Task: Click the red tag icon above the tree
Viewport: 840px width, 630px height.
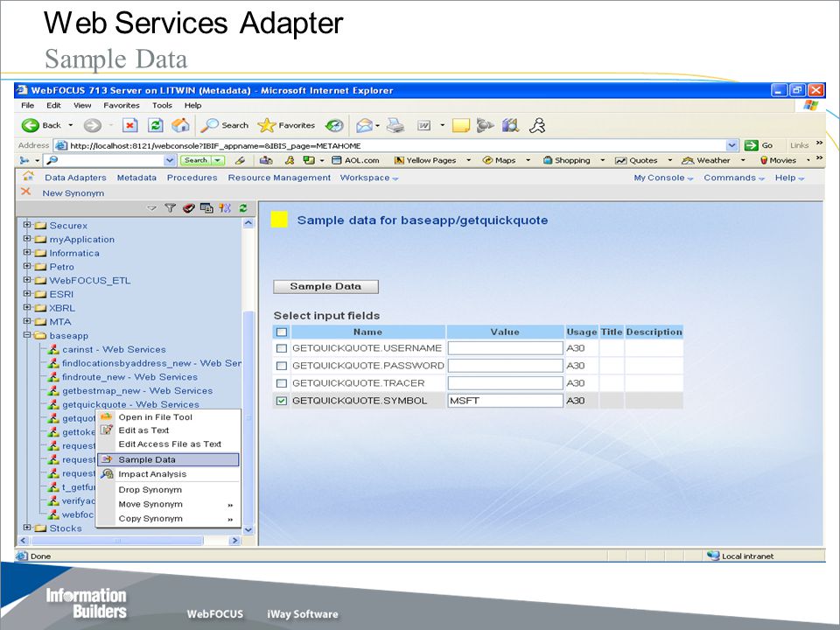Action: point(189,208)
